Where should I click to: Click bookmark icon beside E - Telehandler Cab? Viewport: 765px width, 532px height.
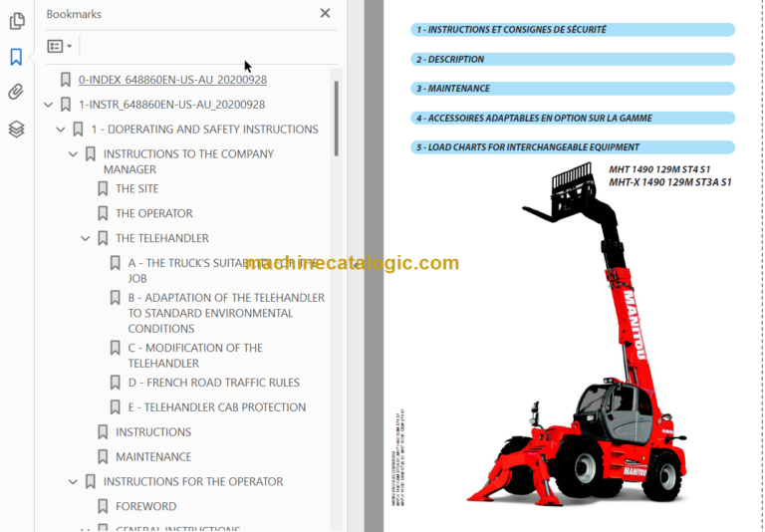pyautogui.click(x=116, y=407)
